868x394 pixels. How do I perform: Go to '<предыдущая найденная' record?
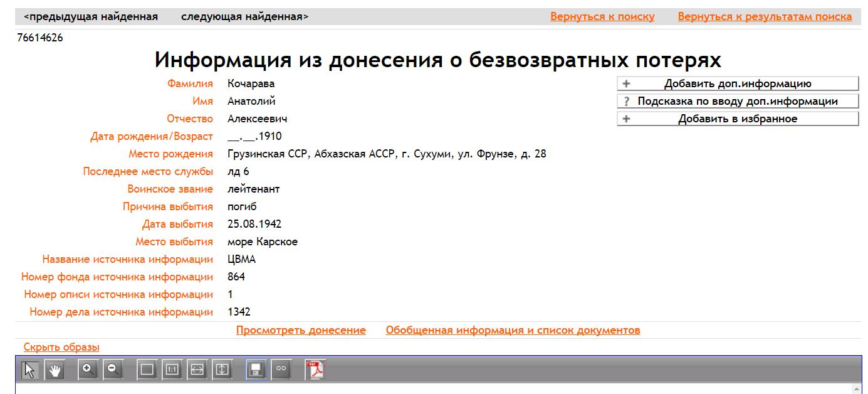(x=91, y=17)
